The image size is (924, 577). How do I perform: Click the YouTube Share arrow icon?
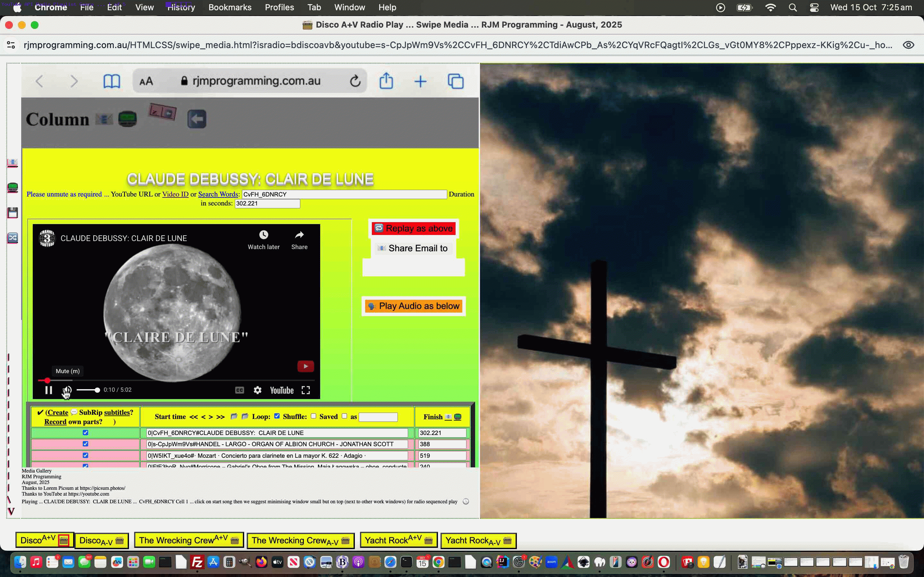[299, 235]
